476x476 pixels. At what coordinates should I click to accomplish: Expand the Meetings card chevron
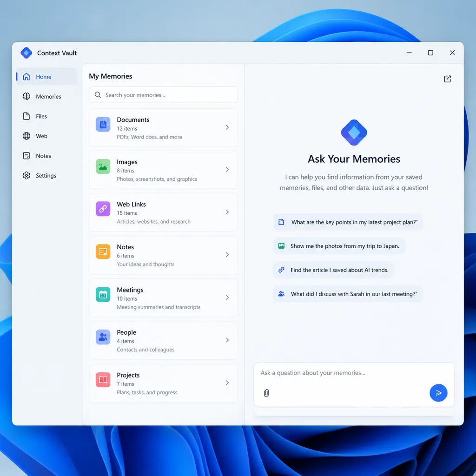[227, 297]
